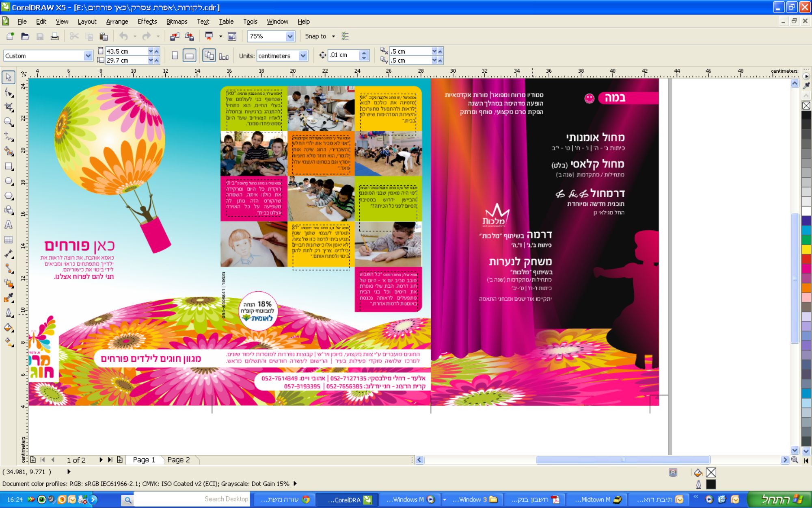Viewport: 812px width, 508px height.
Task: Switch to the Page 2 tab
Action: [x=179, y=460]
